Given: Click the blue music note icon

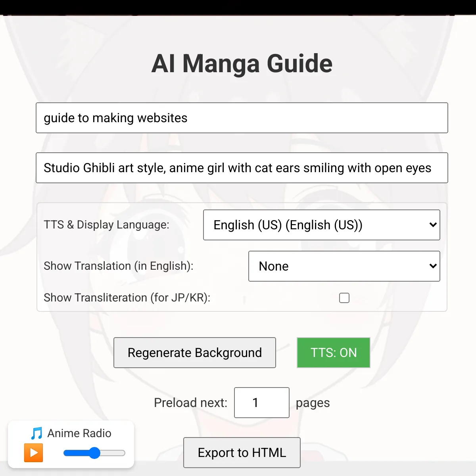Looking at the screenshot, I should coord(36,433).
